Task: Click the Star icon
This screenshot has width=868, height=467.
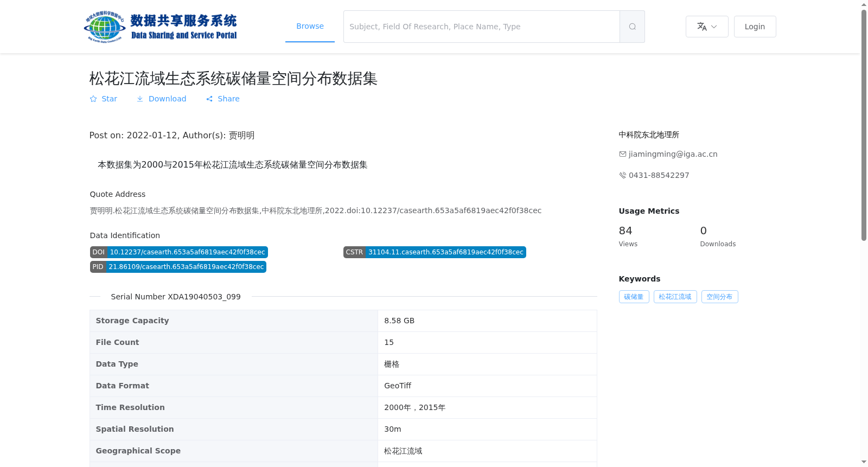Action: coord(93,99)
